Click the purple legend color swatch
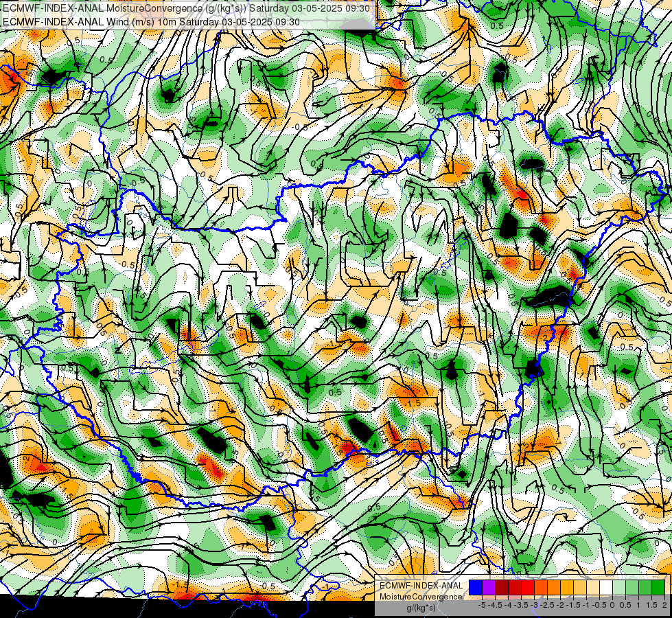 [x=489, y=587]
